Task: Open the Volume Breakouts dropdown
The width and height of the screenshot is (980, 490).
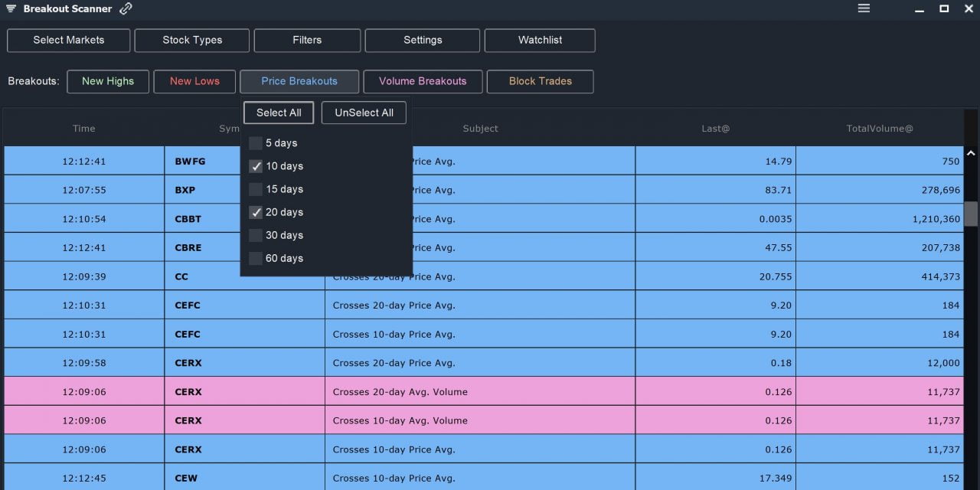Action: point(423,81)
